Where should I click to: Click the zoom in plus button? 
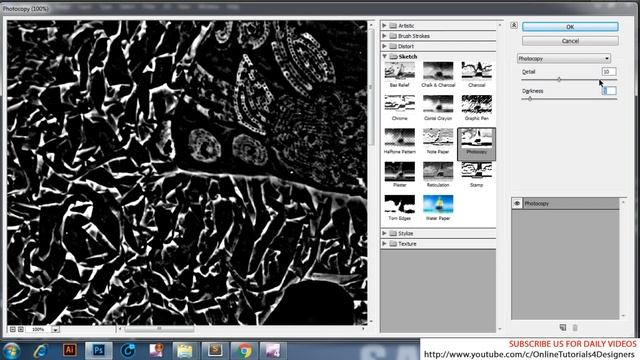pyautogui.click(x=21, y=329)
